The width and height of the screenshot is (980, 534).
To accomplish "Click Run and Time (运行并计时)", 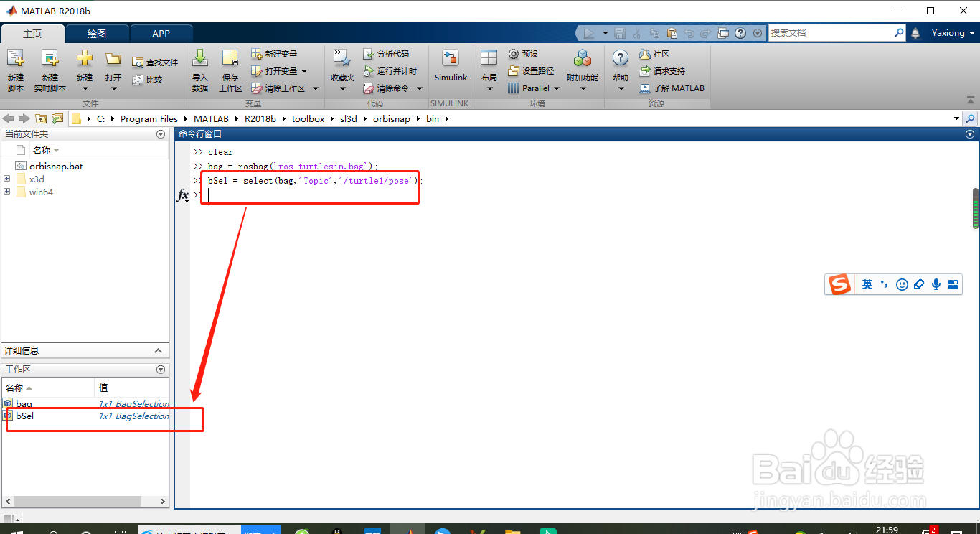I will click(390, 71).
